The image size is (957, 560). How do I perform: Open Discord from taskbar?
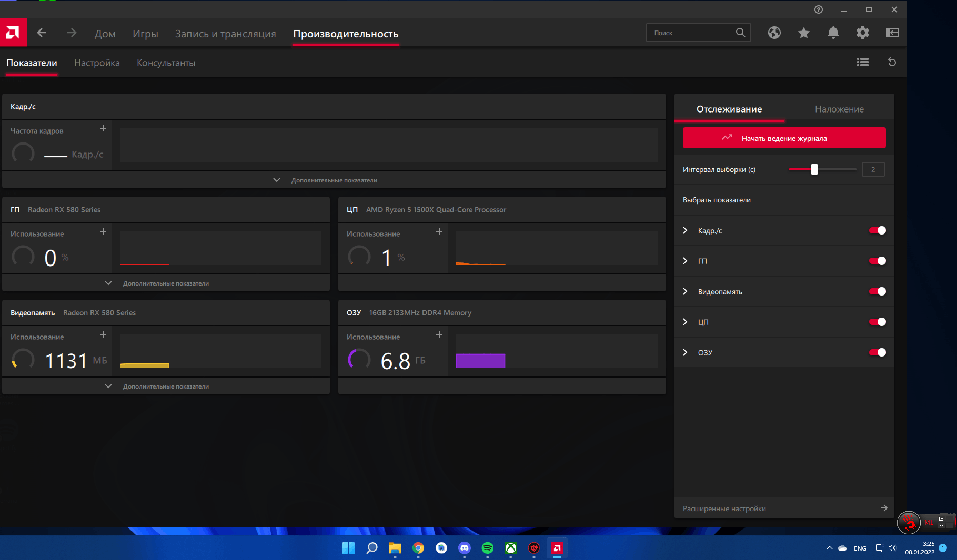[465, 548]
